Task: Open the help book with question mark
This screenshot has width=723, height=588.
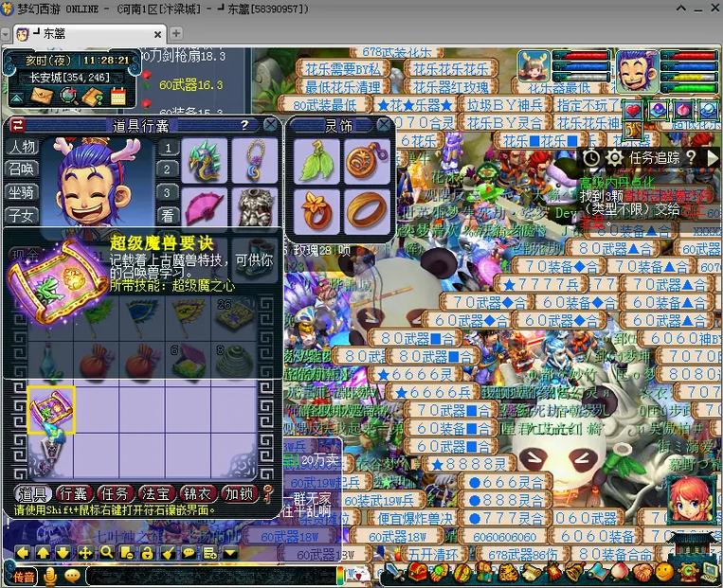Action: pyautogui.click(x=94, y=96)
